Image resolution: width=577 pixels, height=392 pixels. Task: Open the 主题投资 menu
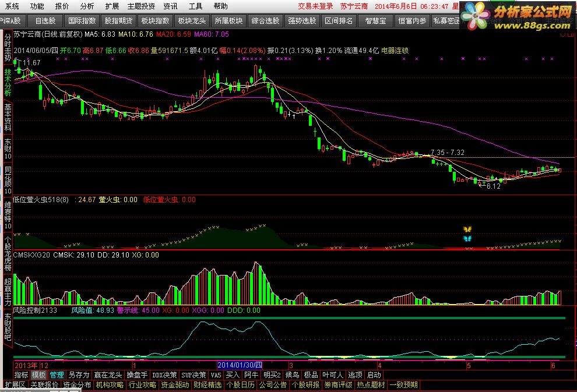(141, 6)
